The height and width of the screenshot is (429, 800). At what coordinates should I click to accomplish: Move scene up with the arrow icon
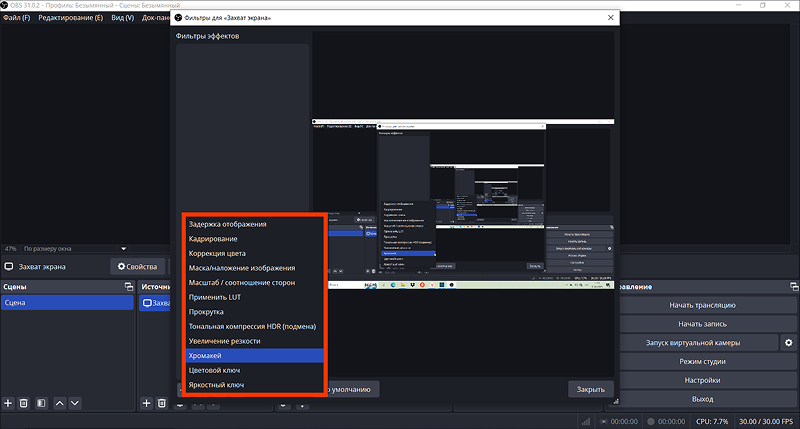click(x=60, y=403)
